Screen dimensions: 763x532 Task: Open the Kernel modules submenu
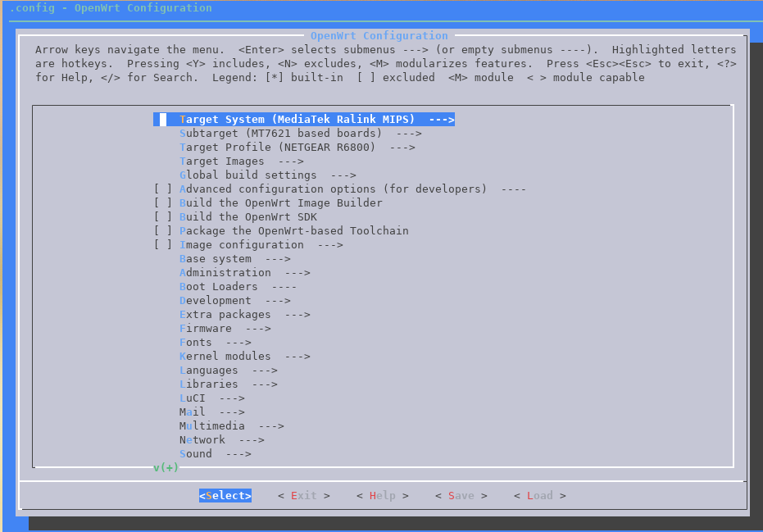[244, 357]
